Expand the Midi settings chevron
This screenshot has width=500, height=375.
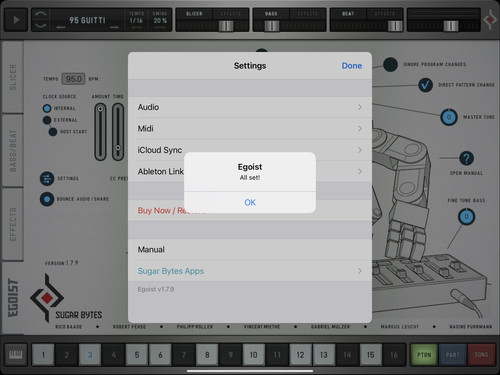point(360,129)
